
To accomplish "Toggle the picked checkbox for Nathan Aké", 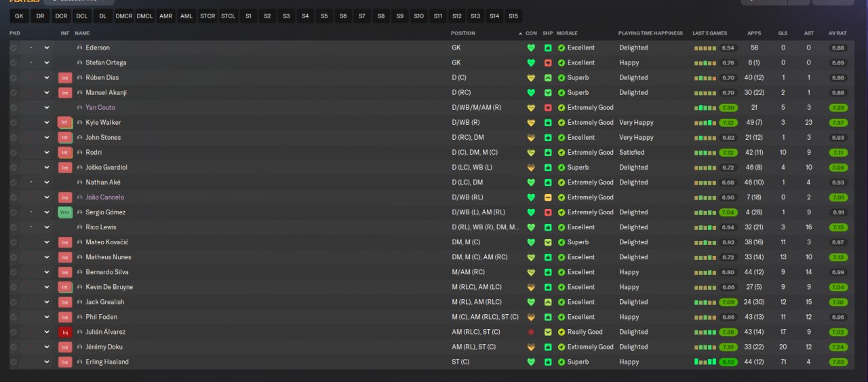I will (14, 183).
